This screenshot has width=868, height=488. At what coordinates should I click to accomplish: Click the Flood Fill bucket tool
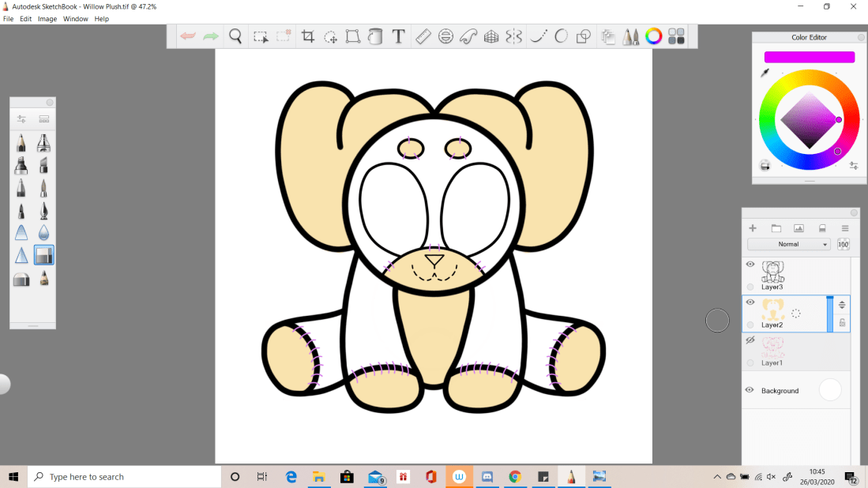coord(375,36)
